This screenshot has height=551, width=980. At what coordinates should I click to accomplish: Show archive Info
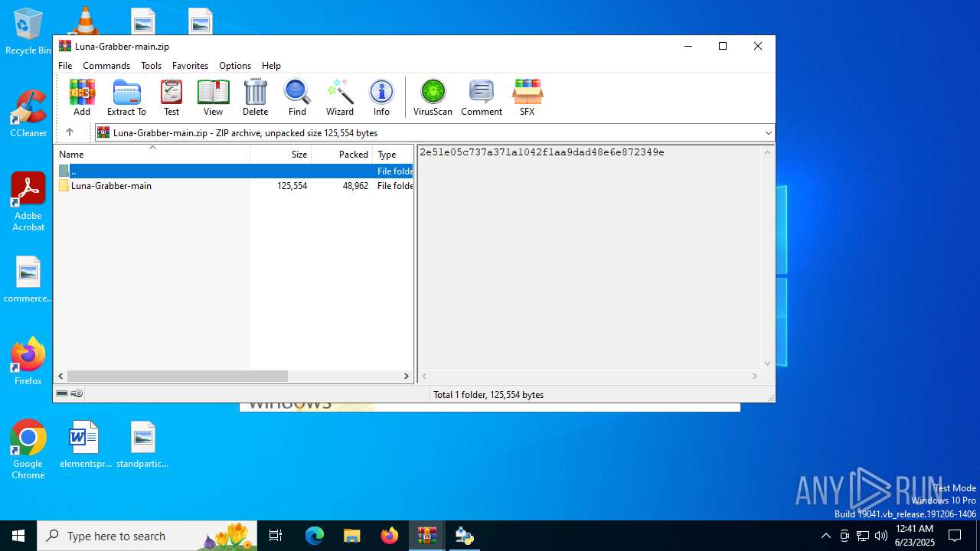point(381,97)
